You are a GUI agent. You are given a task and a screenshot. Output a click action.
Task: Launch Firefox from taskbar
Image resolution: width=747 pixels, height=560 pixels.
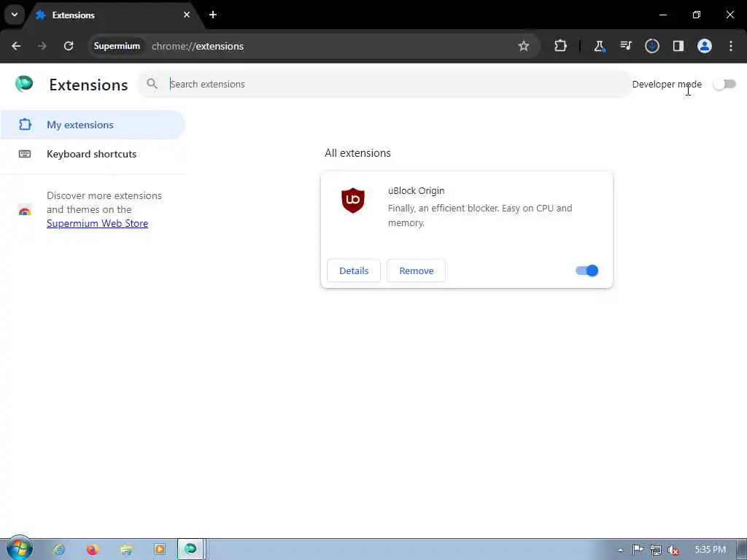pyautogui.click(x=93, y=550)
